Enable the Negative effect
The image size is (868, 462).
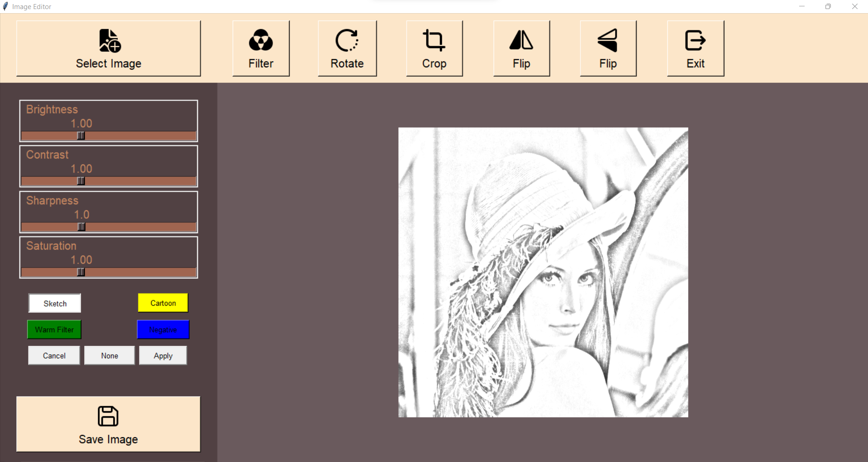tap(163, 329)
